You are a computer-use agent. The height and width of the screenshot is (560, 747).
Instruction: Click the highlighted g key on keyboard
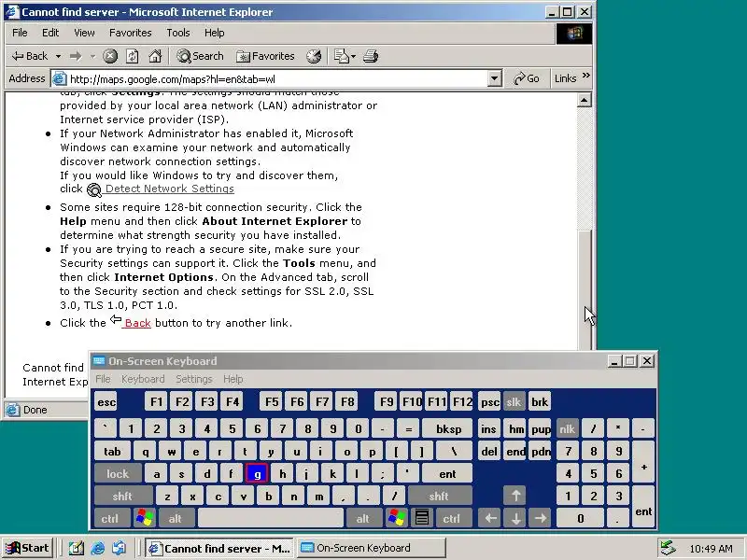pos(257,474)
